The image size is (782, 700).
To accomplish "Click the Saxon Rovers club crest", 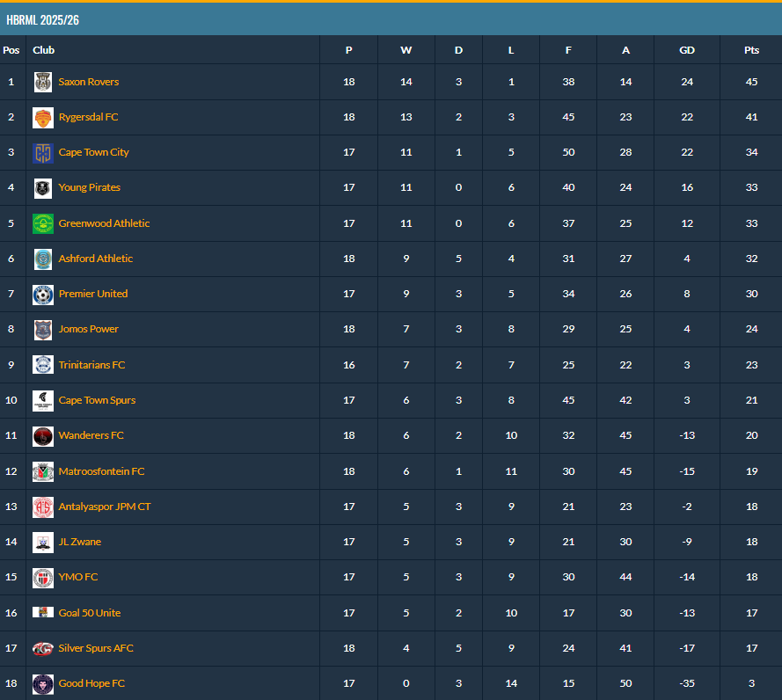I will [x=42, y=82].
